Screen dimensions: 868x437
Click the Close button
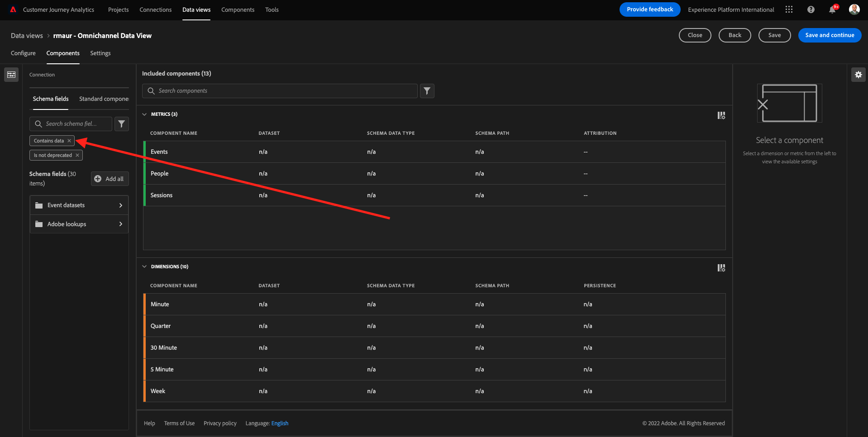pyautogui.click(x=695, y=35)
